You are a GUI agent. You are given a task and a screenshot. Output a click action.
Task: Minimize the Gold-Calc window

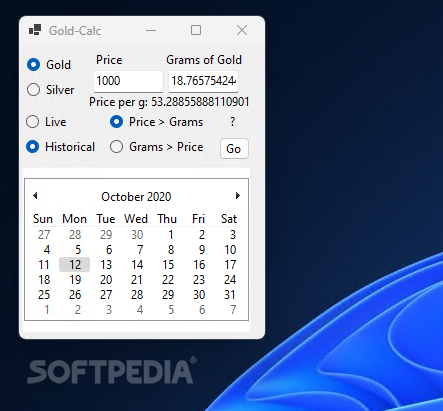151,30
